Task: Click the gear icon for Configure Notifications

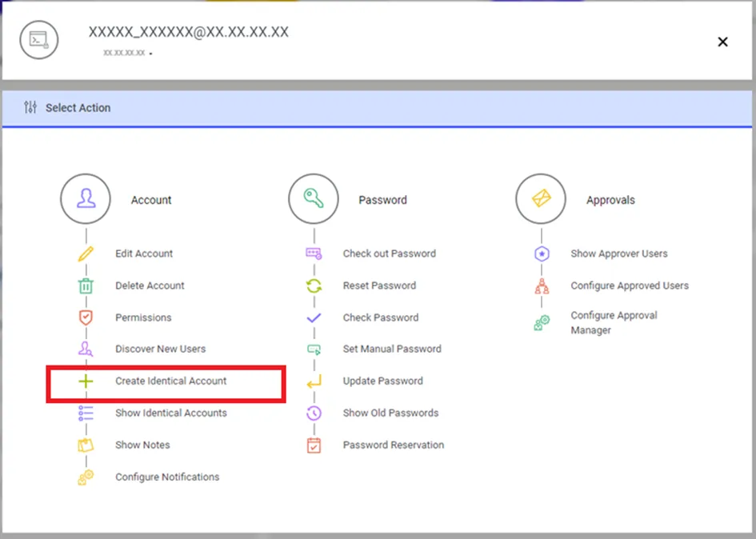Action: [x=86, y=477]
